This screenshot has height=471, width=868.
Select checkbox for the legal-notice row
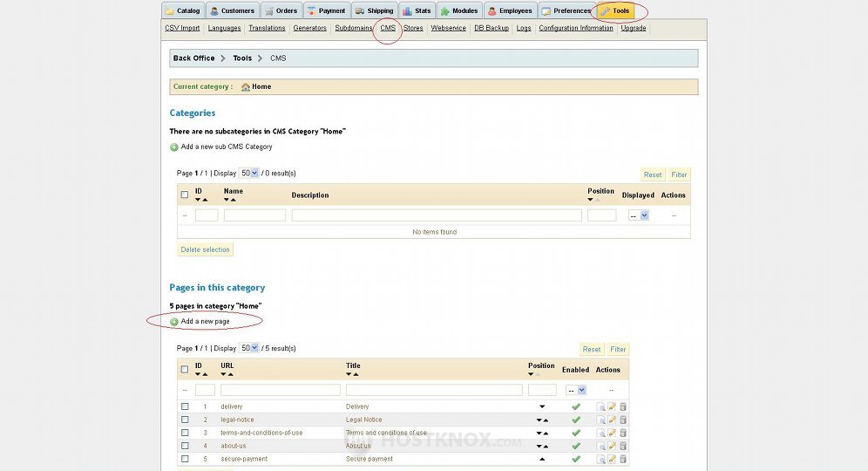pos(185,420)
